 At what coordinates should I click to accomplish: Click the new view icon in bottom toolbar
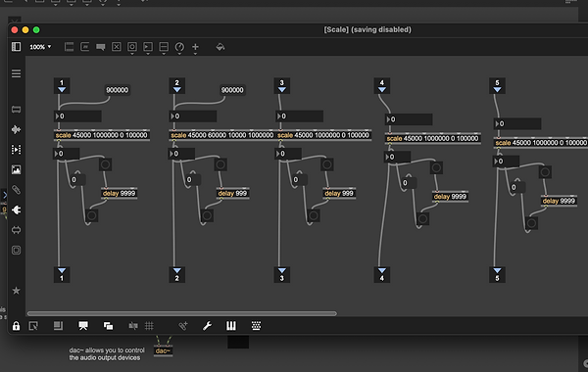coord(58,326)
